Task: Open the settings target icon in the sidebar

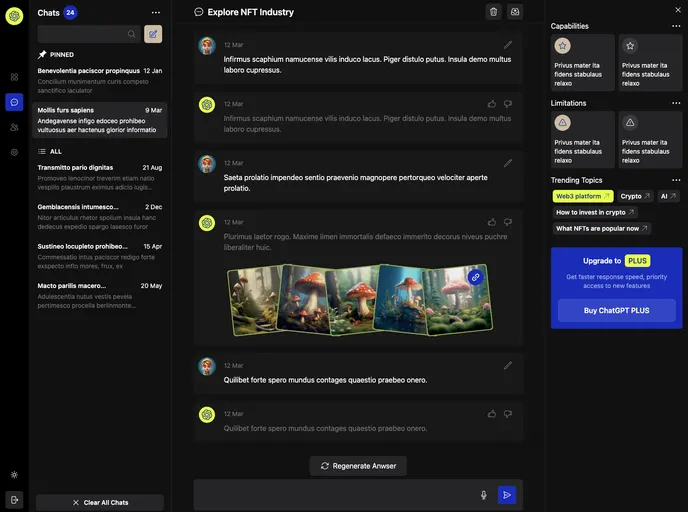Action: (14, 152)
